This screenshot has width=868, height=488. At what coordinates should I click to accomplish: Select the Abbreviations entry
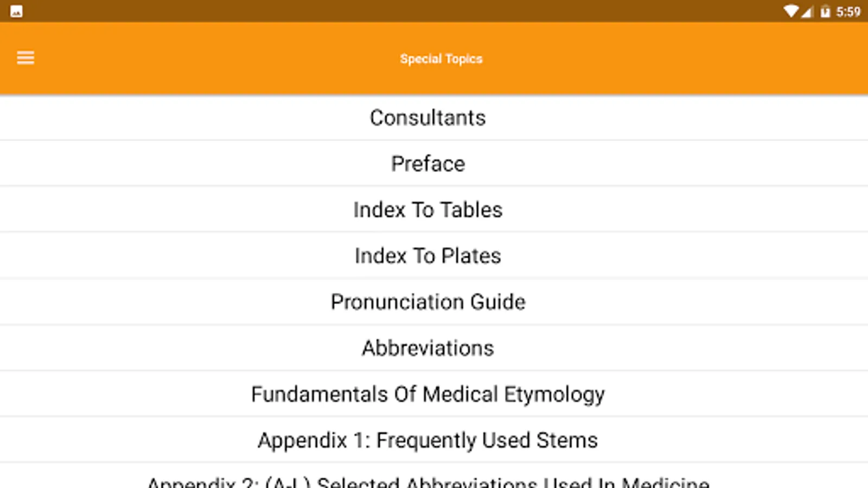pos(428,348)
